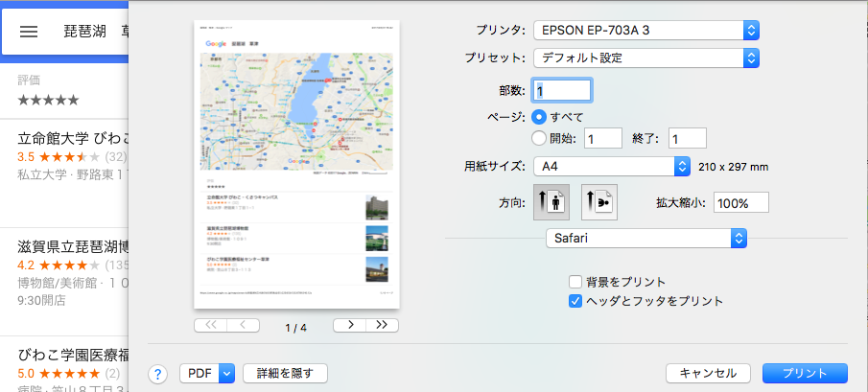868x392 pixels.
Task: Open print help with question mark button
Action: (x=160, y=373)
